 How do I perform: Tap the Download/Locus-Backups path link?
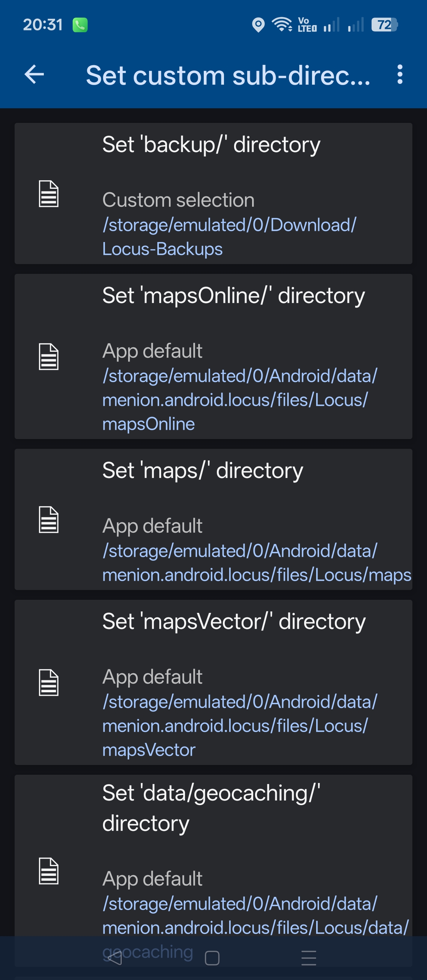click(x=229, y=237)
